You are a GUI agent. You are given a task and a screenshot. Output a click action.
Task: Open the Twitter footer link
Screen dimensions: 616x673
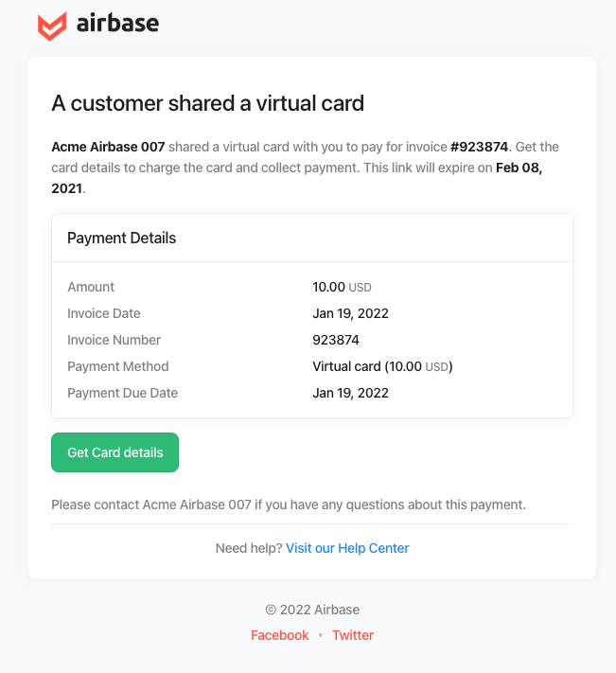click(353, 635)
